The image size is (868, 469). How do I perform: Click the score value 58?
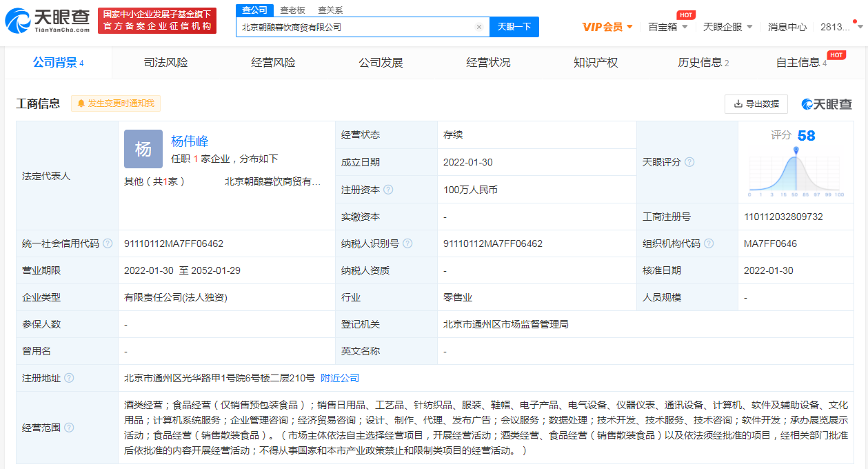click(x=807, y=136)
